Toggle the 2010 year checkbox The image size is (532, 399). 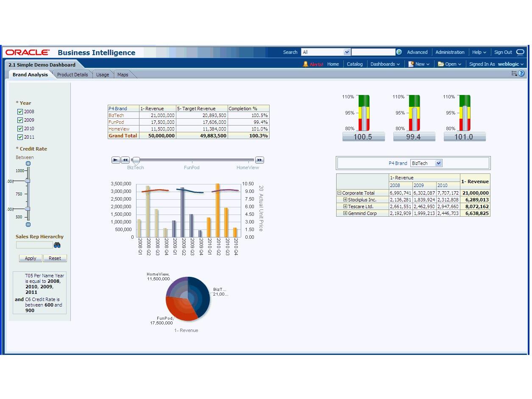click(20, 128)
